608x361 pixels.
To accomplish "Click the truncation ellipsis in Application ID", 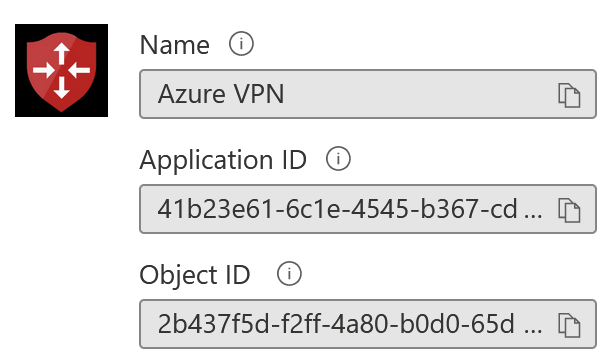I will (x=533, y=216).
